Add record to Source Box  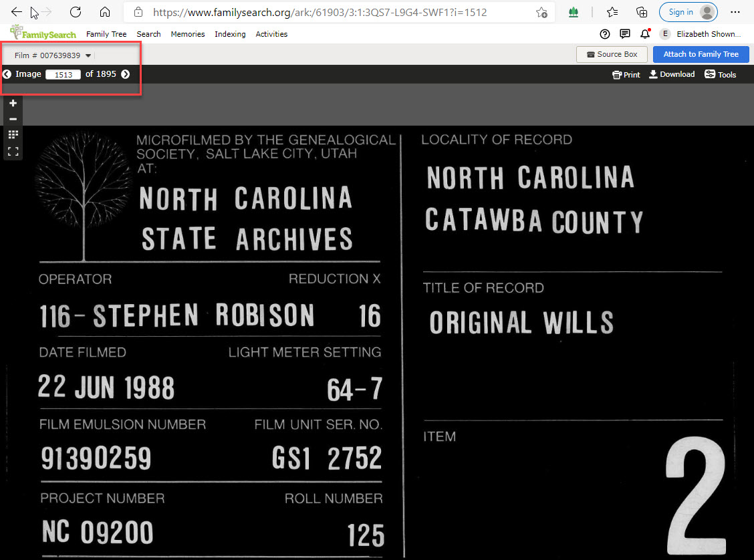pyautogui.click(x=611, y=54)
